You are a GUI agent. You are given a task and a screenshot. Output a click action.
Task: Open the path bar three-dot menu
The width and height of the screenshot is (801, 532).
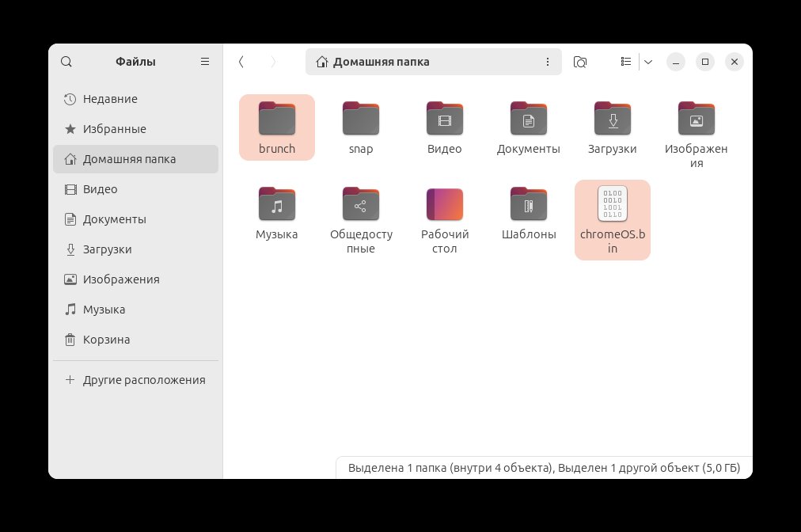[547, 62]
